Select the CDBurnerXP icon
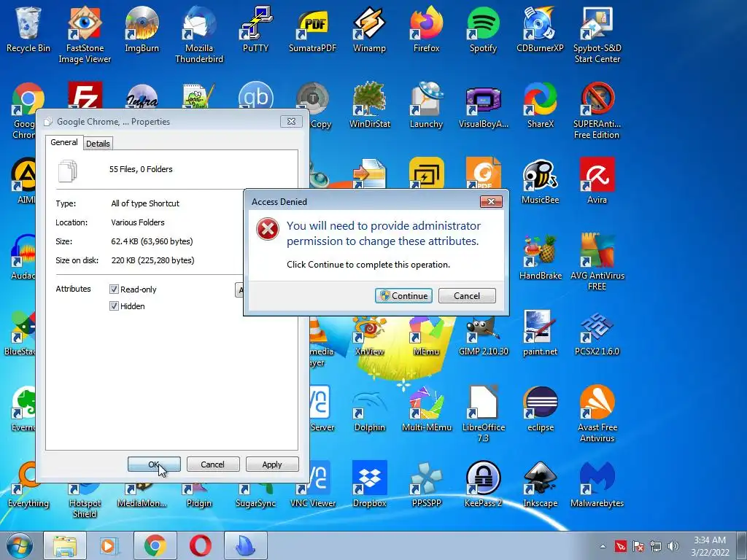This screenshot has width=747, height=560. coord(541,28)
